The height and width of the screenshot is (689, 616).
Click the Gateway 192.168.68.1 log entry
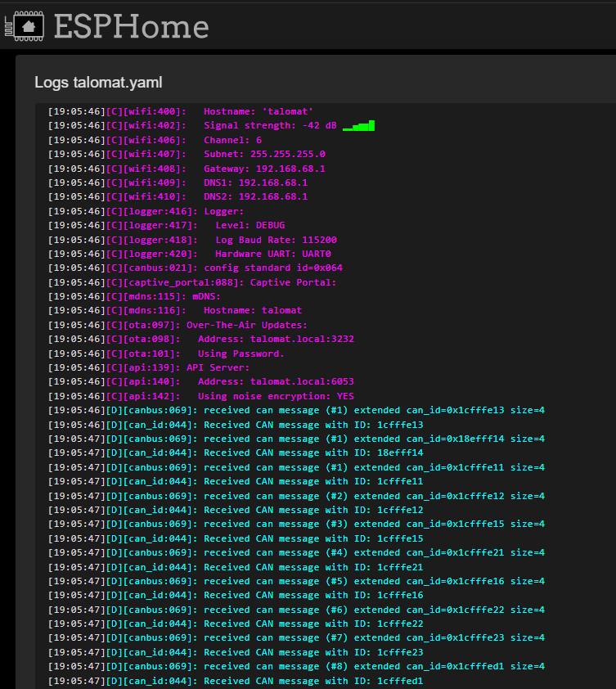187,169
